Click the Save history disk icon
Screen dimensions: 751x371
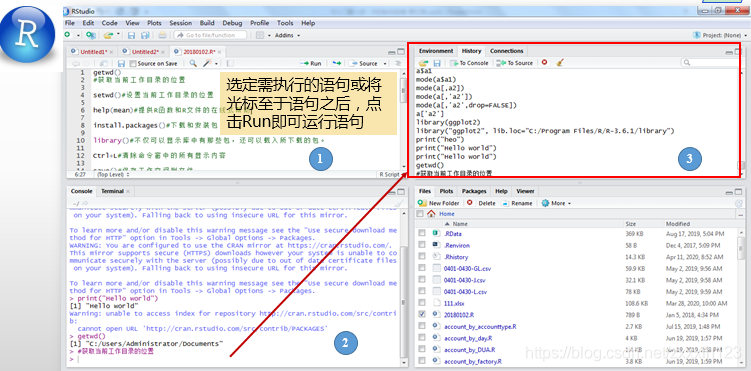click(x=437, y=63)
